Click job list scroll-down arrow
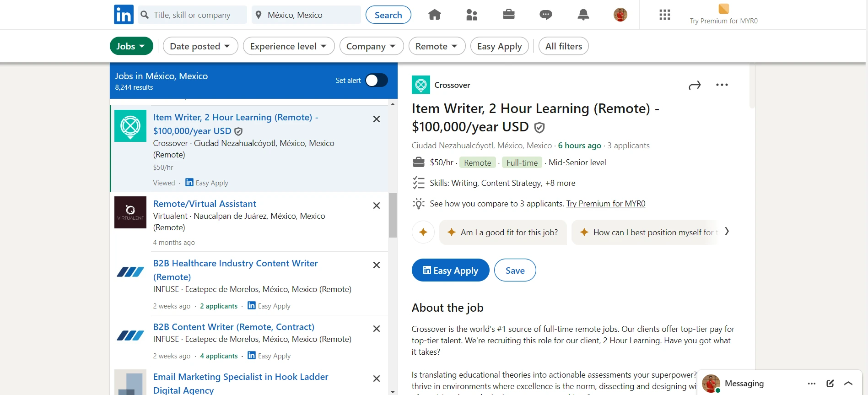The width and height of the screenshot is (868, 395). point(393,391)
